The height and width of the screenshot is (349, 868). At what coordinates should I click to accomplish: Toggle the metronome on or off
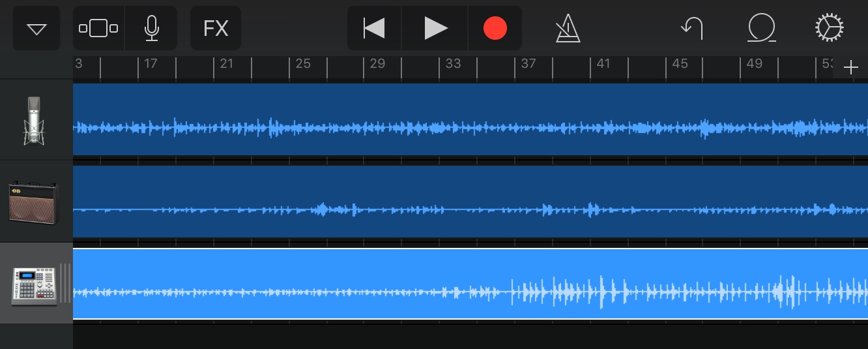(568, 29)
